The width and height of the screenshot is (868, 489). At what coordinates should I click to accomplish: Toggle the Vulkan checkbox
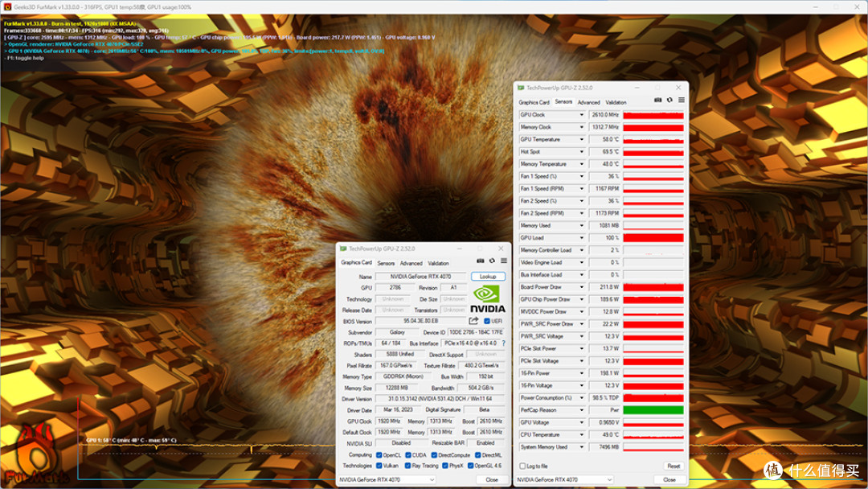point(379,466)
